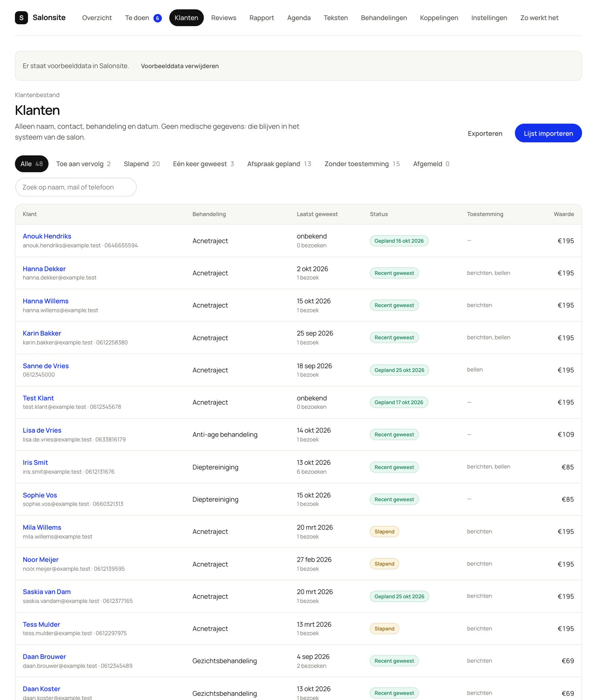Focus the Zoek op naam search field
The image size is (597, 700).
(x=76, y=187)
